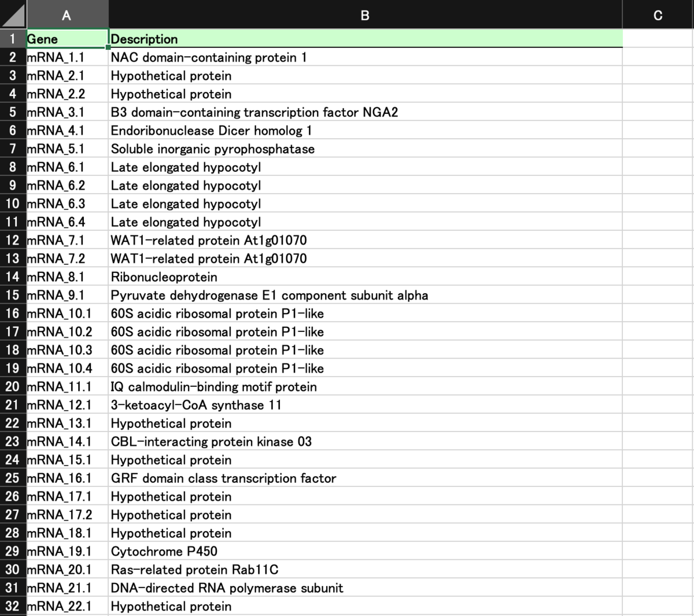Click cell Soluble inorganic pyrophosphatase

[366, 149]
